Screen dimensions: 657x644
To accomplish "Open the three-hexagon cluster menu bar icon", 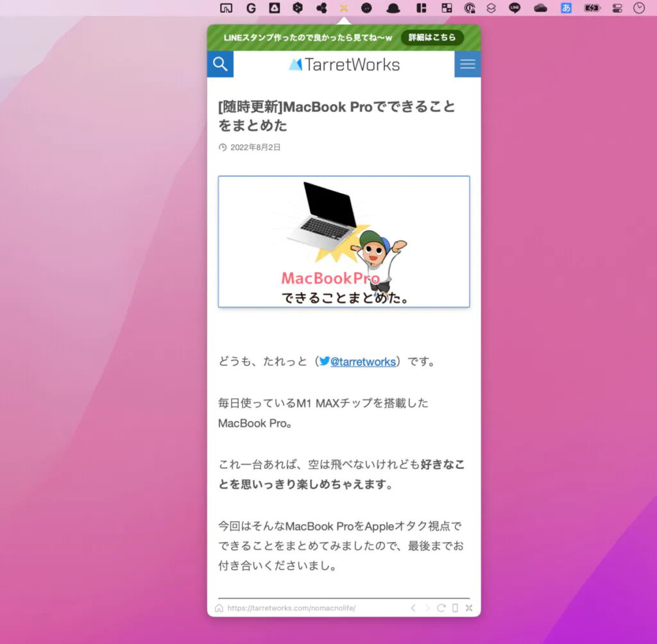I will 321,8.
